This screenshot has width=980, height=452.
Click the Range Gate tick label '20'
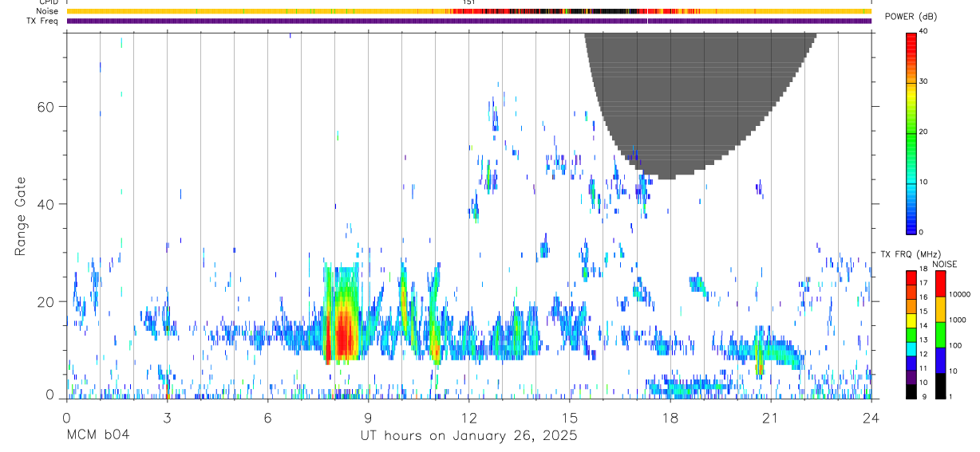pyautogui.click(x=45, y=301)
